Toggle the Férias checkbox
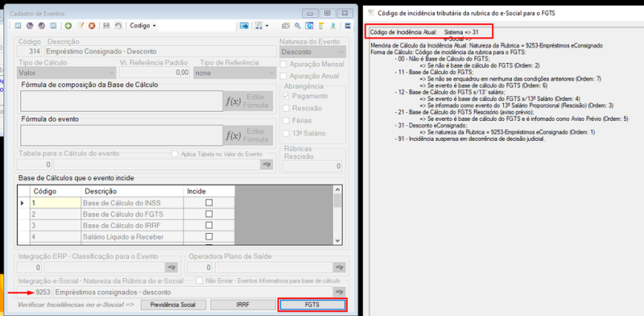644x316 pixels. 287,121
